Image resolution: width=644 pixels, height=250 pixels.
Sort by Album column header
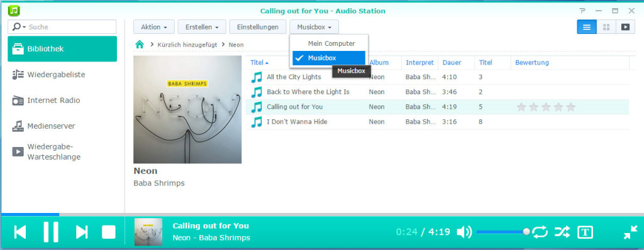click(379, 63)
